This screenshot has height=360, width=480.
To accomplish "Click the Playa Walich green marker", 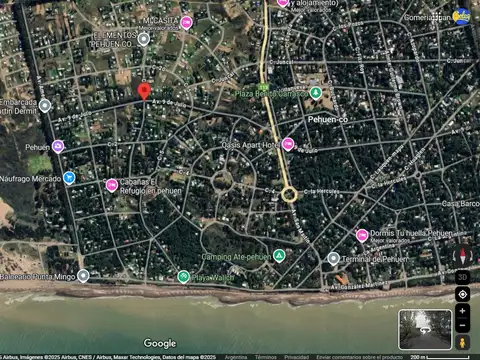I will [183, 277].
